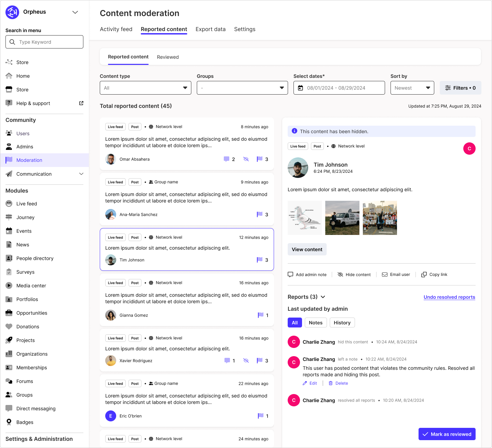
Task: Click Email user action
Action: (x=396, y=275)
